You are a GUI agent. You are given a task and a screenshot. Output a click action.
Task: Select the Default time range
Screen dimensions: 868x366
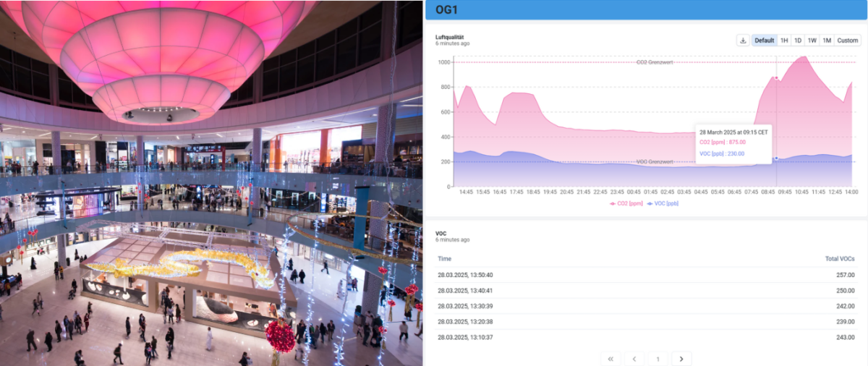tap(764, 41)
